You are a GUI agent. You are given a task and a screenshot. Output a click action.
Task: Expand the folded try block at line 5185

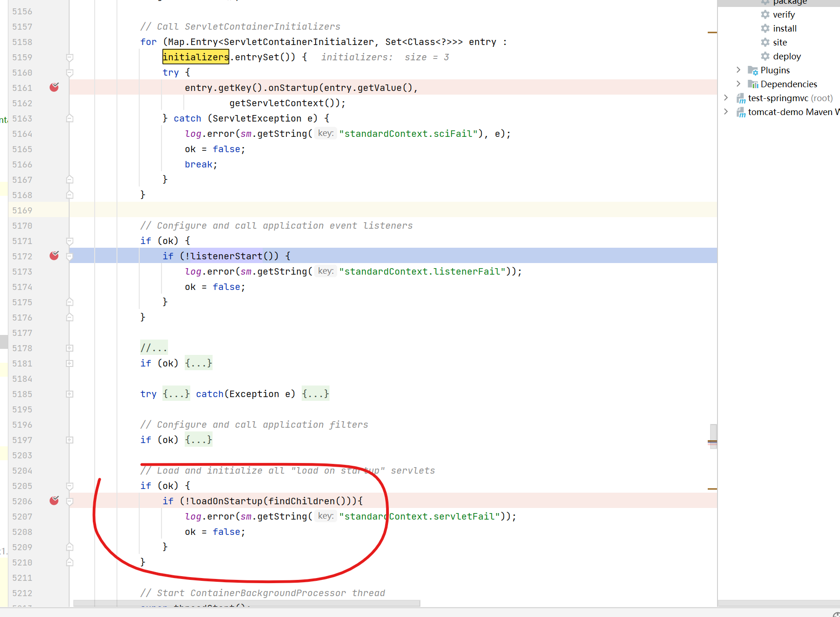tap(70, 394)
